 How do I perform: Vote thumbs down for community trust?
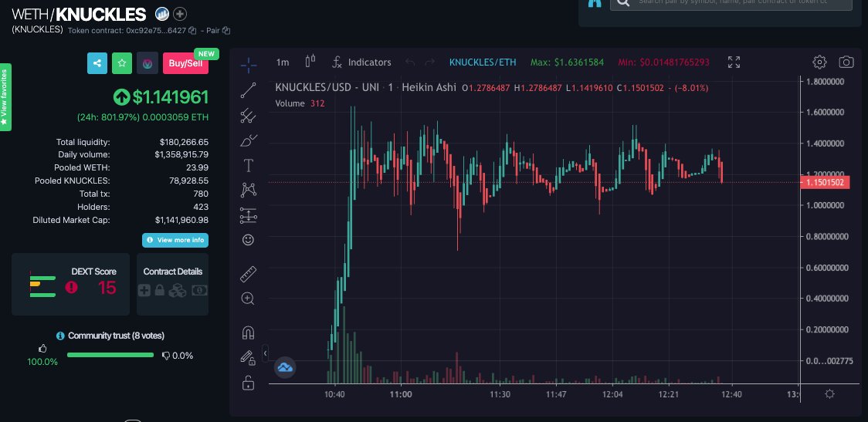[x=165, y=356]
